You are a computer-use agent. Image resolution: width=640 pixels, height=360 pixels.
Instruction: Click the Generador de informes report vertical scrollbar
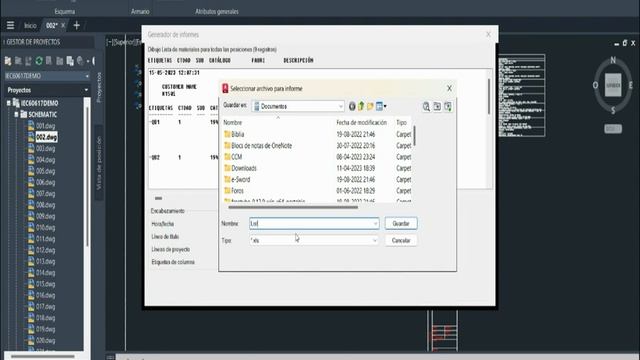(x=489, y=96)
